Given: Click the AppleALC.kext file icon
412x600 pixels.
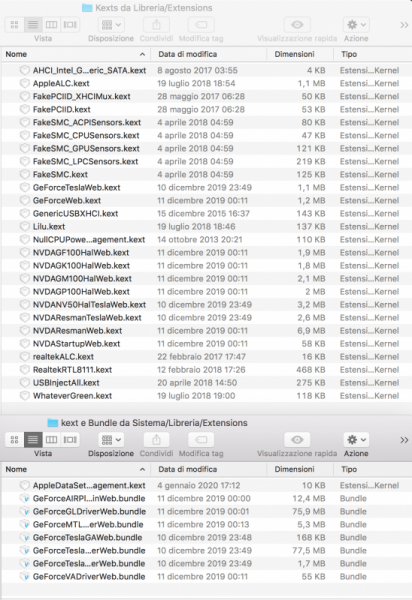Looking at the screenshot, I should (x=25, y=83).
